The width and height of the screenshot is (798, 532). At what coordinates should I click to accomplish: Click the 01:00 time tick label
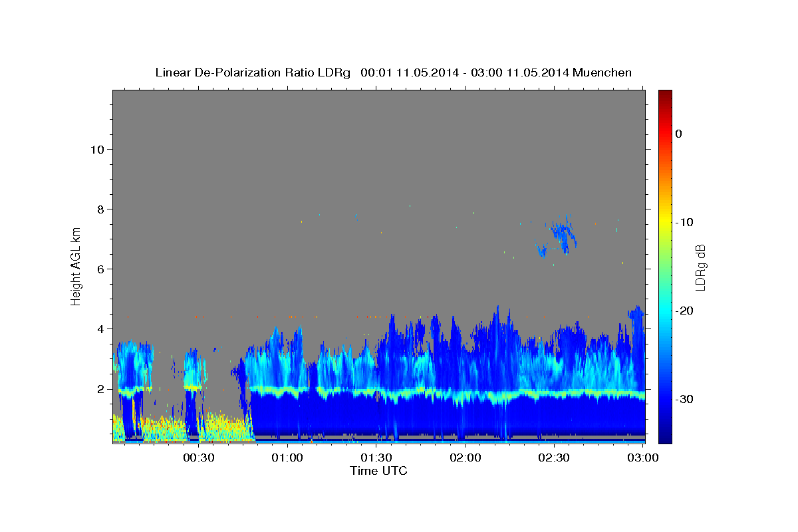click(x=287, y=458)
